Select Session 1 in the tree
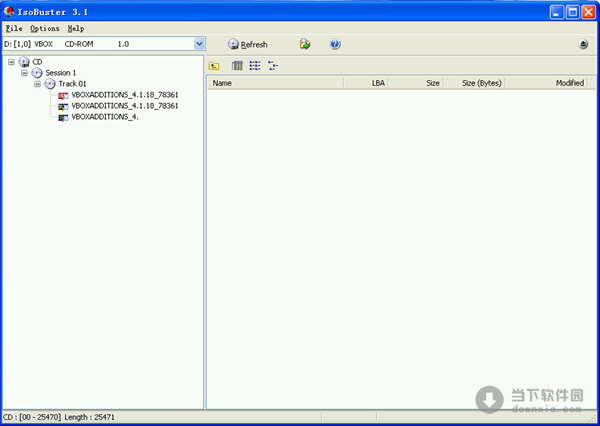 coord(60,73)
